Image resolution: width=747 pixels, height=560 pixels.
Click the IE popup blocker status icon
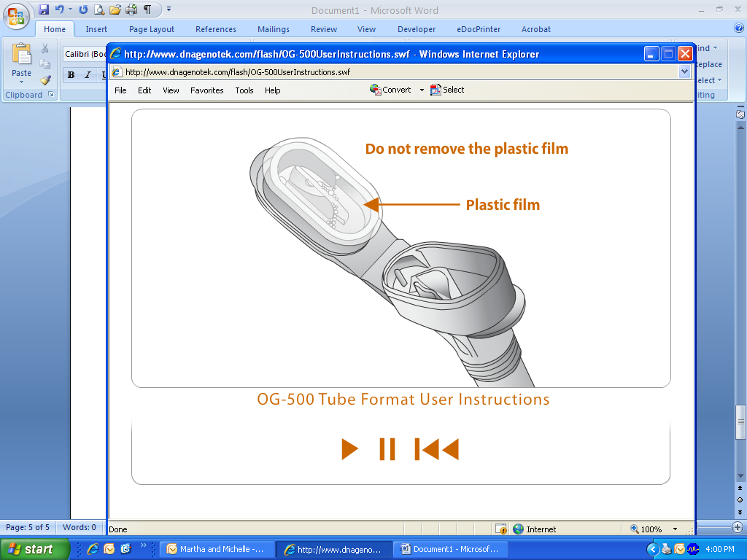[500, 529]
